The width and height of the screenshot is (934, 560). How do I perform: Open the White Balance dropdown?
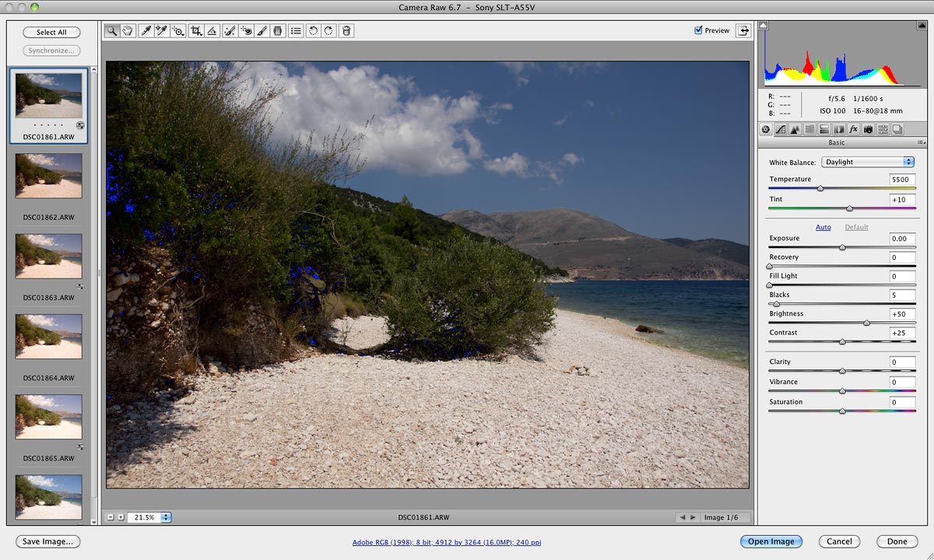[x=868, y=162]
